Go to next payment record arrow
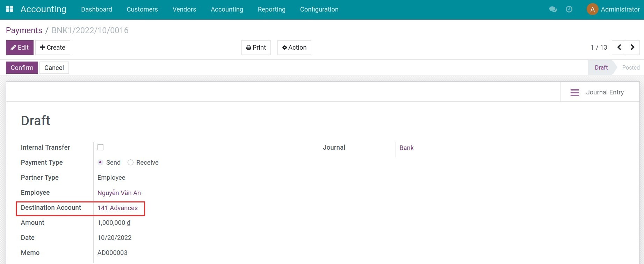644x264 pixels. [632, 48]
